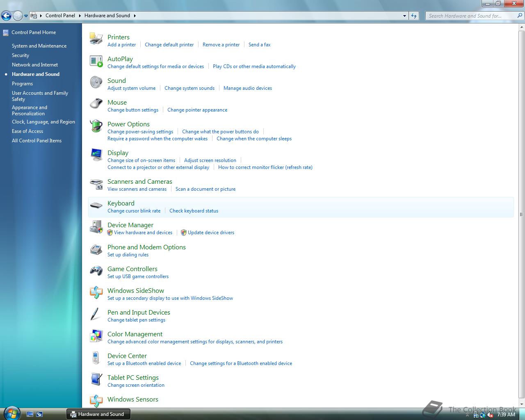The image size is (525, 420).
Task: Click the Keyboard icon
Action: coord(96,205)
